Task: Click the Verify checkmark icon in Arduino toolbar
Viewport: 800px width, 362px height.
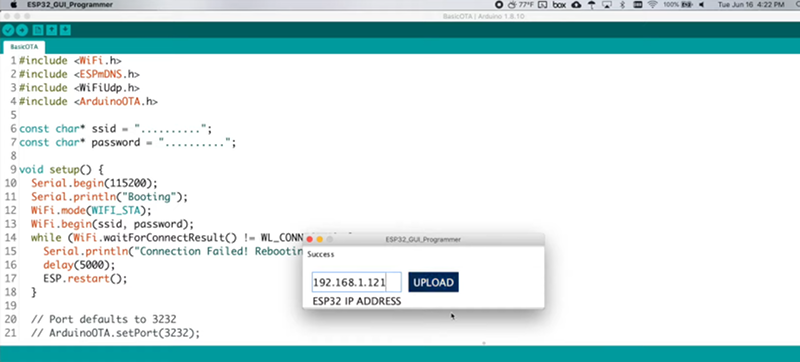Action: tap(8, 30)
